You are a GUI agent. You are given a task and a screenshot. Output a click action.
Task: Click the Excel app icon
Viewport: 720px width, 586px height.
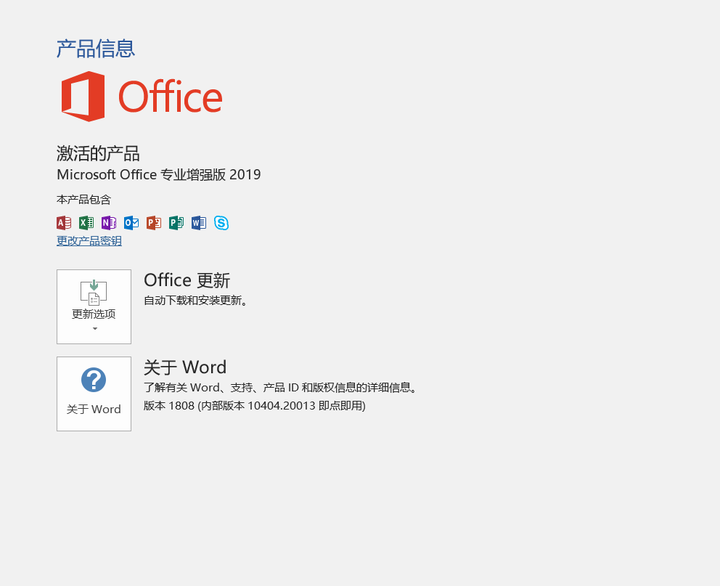pos(86,223)
